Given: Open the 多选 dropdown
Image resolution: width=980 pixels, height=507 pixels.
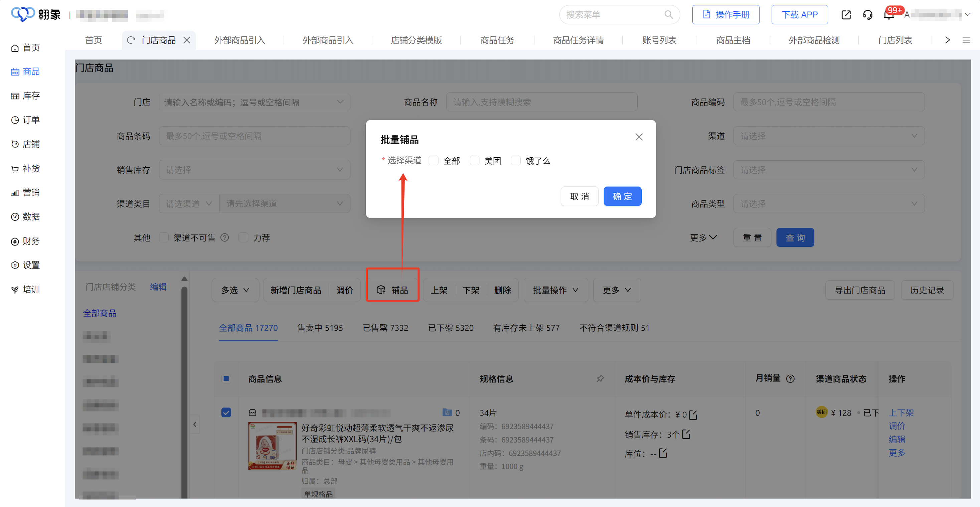Looking at the screenshot, I should pos(235,290).
